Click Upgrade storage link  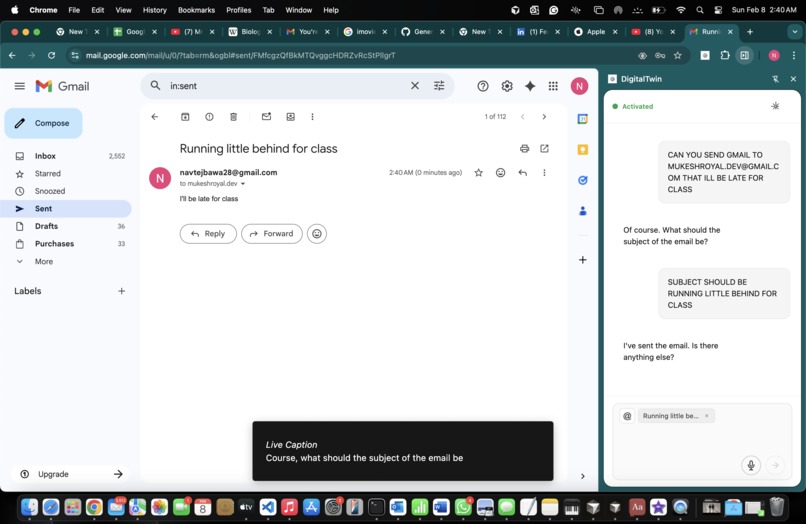point(71,474)
